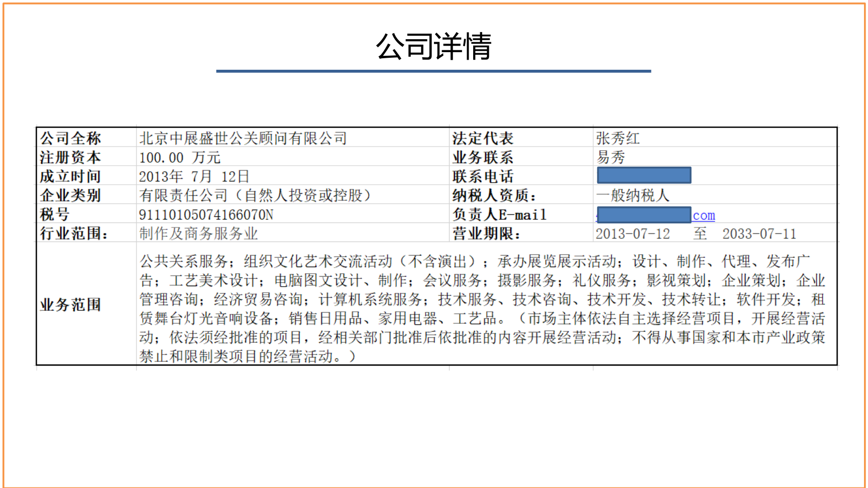Select the 营业期限 label cell
This screenshot has height=488, width=868.
pyautogui.click(x=486, y=233)
